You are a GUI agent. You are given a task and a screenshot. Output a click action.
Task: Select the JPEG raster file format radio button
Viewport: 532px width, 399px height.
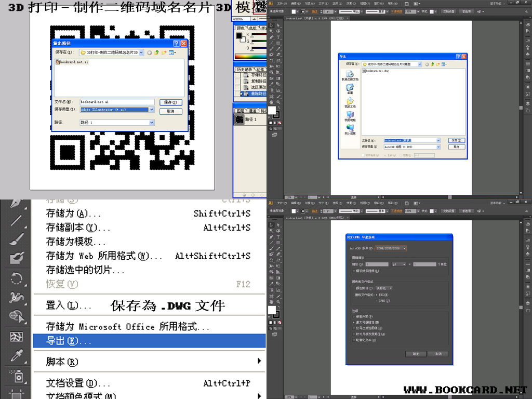pyautogui.click(x=377, y=300)
